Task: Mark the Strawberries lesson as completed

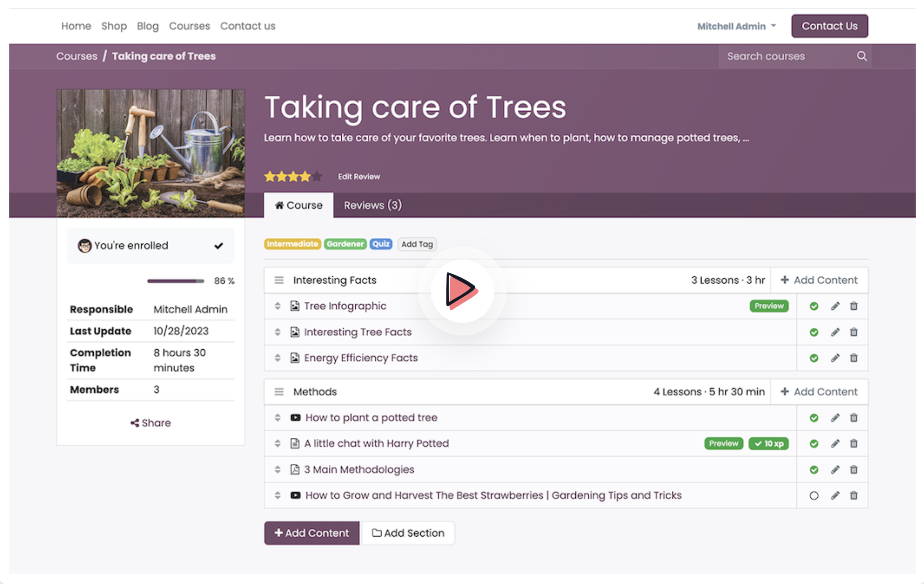Action: 814,495
